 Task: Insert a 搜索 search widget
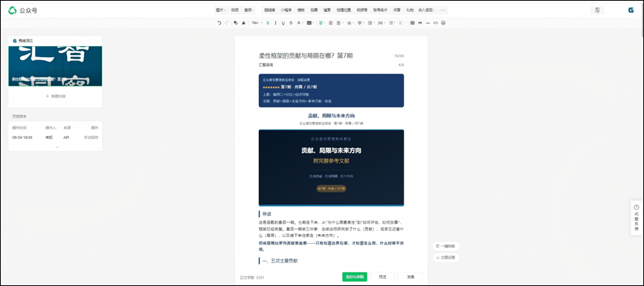click(327, 10)
